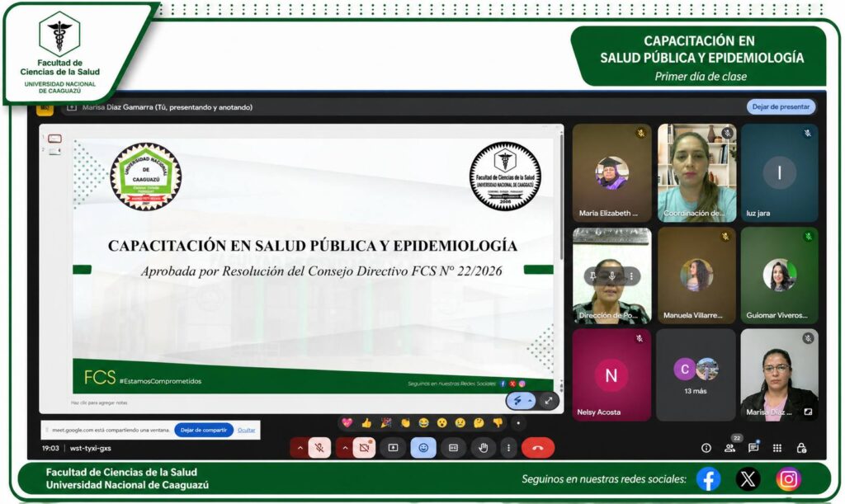Raise hand in the meeting
845x504 pixels.
click(x=484, y=448)
